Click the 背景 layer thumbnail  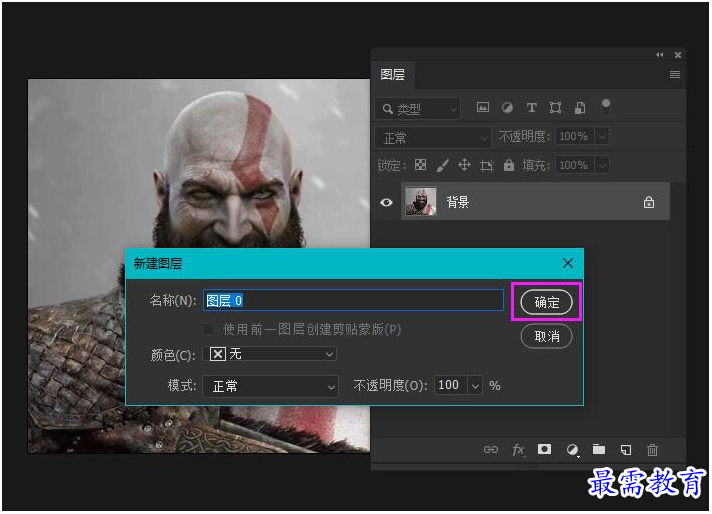420,202
